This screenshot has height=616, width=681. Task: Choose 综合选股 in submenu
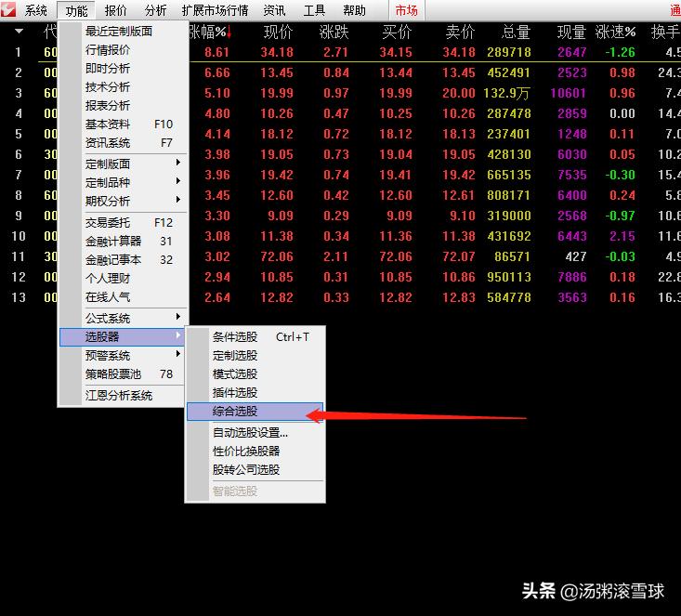255,412
